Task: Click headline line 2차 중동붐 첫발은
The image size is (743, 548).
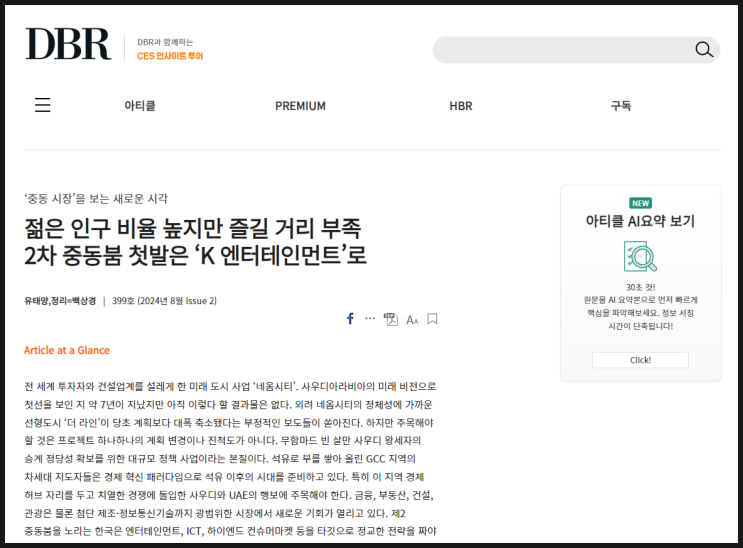Action: click(x=195, y=256)
